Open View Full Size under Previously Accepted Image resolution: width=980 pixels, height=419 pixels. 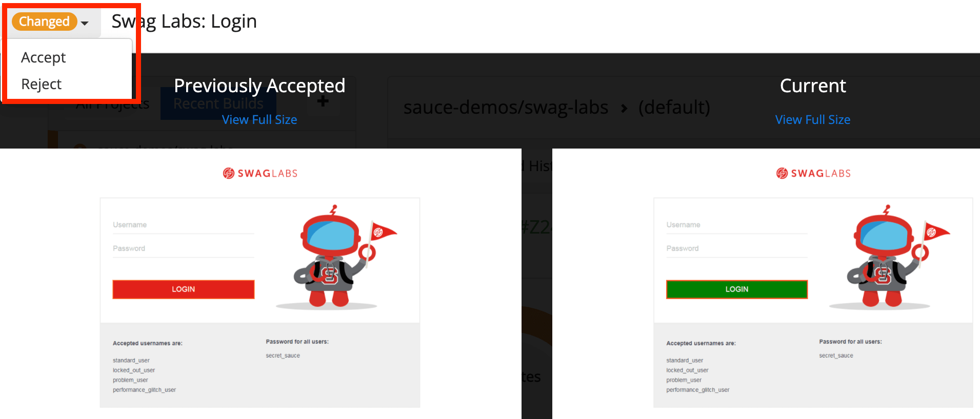[259, 120]
